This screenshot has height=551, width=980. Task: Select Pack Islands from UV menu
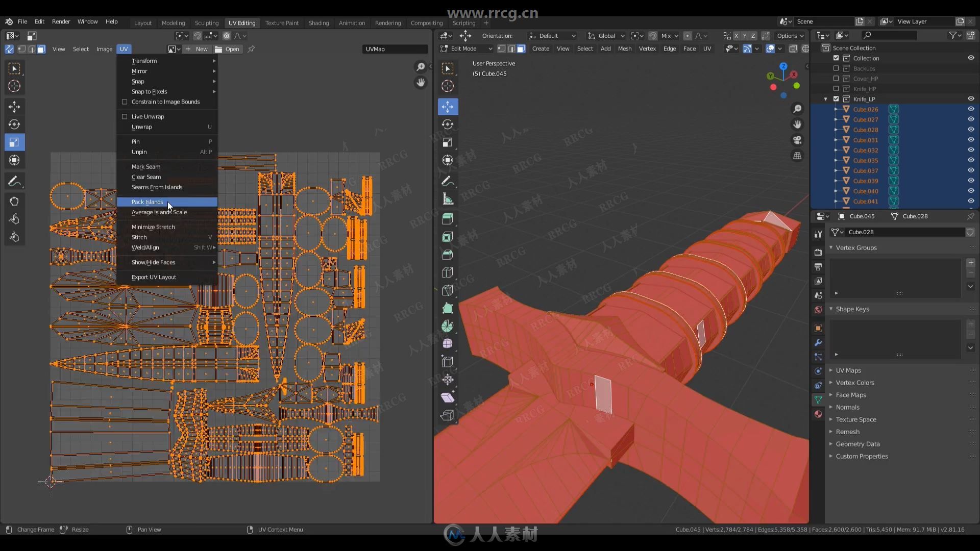click(146, 201)
